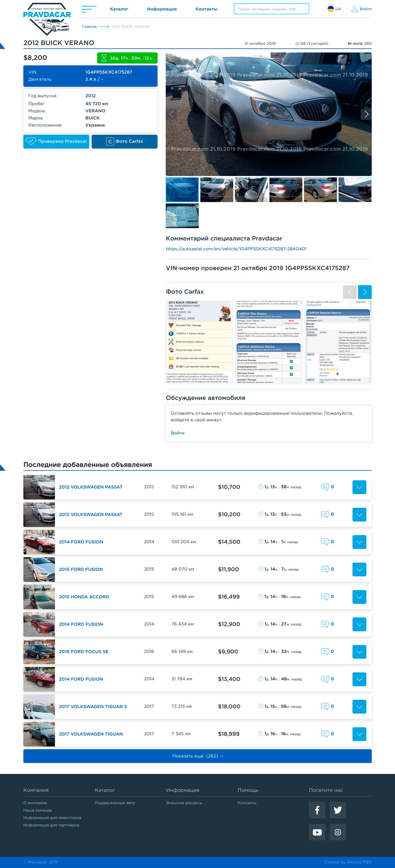Click the Pravdacar logo
The image size is (395, 868).
(47, 19)
